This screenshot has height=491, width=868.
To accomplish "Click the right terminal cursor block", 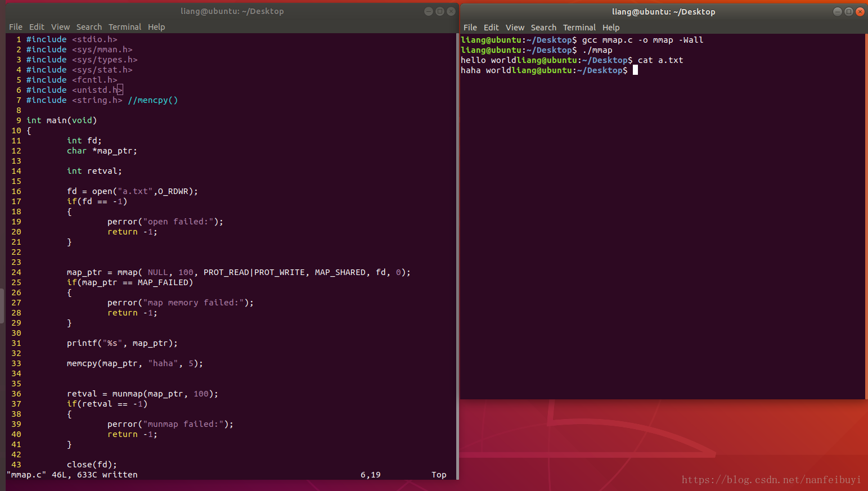I will click(636, 70).
